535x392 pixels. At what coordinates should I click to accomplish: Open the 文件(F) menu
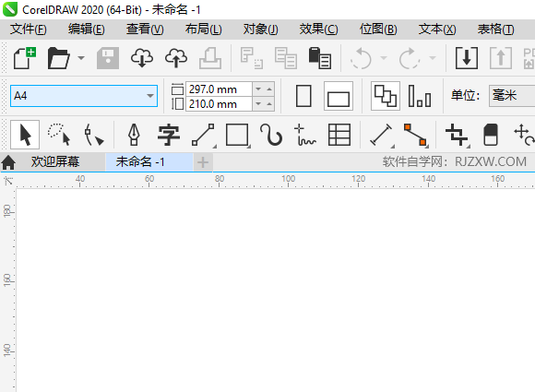click(x=29, y=30)
